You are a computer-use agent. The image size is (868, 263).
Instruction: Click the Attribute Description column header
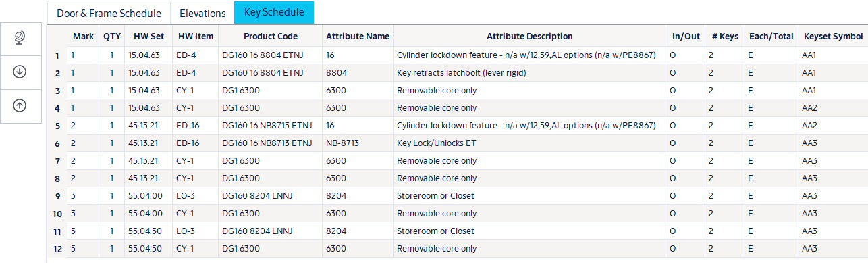click(529, 37)
